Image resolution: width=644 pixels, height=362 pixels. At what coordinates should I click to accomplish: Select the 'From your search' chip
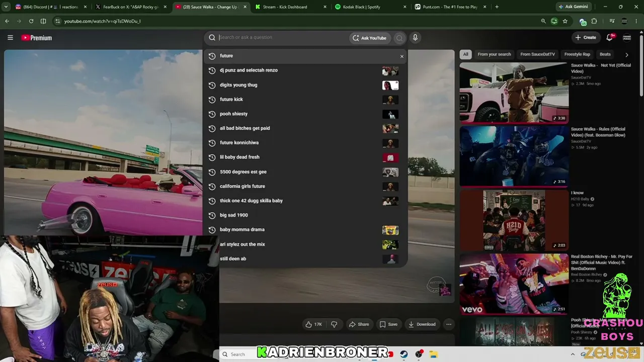[x=494, y=54]
